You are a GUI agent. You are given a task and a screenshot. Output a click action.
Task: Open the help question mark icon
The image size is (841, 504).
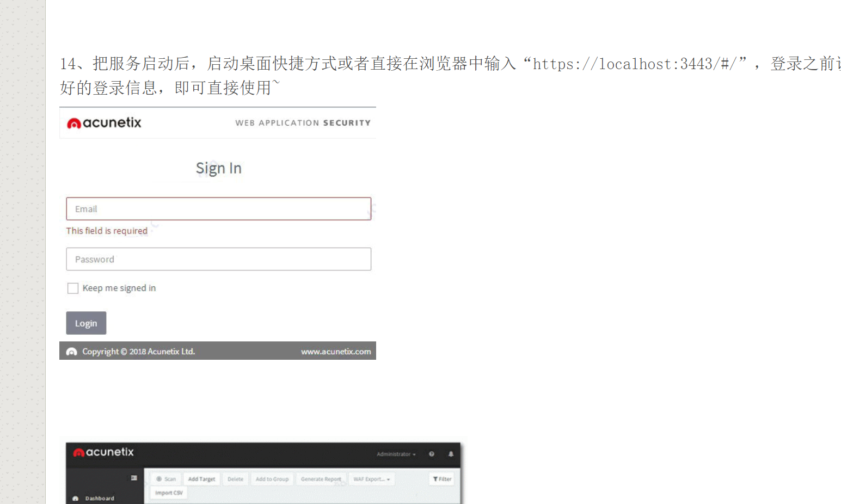[x=432, y=454]
